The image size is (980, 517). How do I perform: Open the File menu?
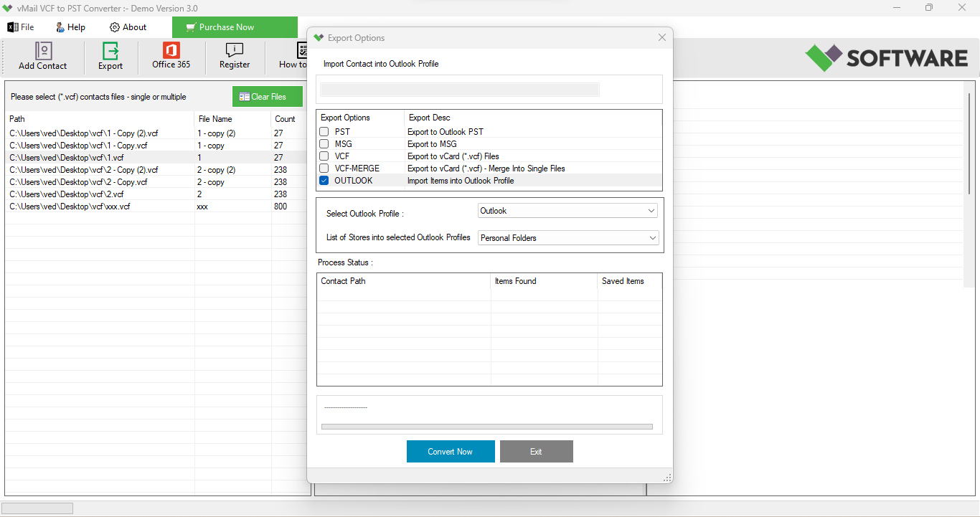pyautogui.click(x=21, y=27)
